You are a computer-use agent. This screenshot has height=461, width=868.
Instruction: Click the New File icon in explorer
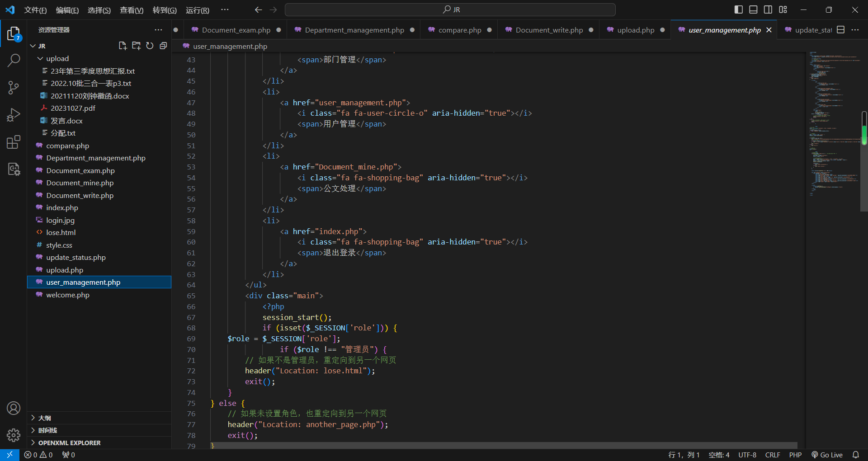pyautogui.click(x=123, y=46)
